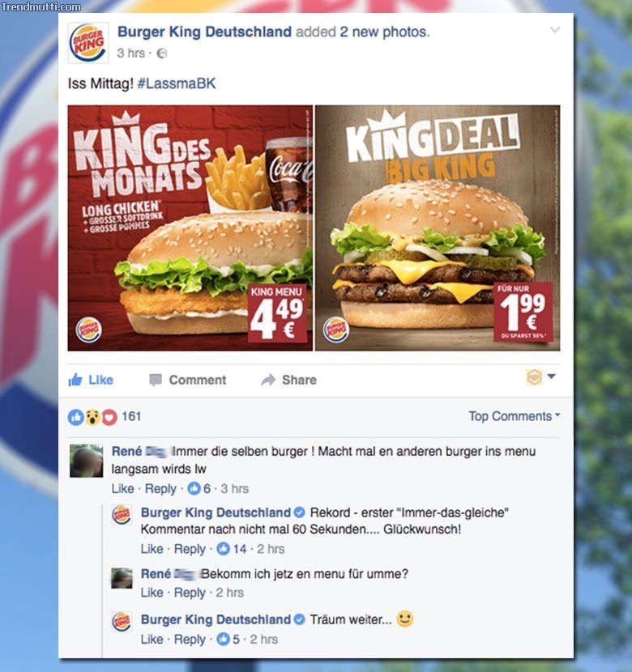Open the post options chevron at top right
The height and width of the screenshot is (672, 632).
tap(555, 30)
